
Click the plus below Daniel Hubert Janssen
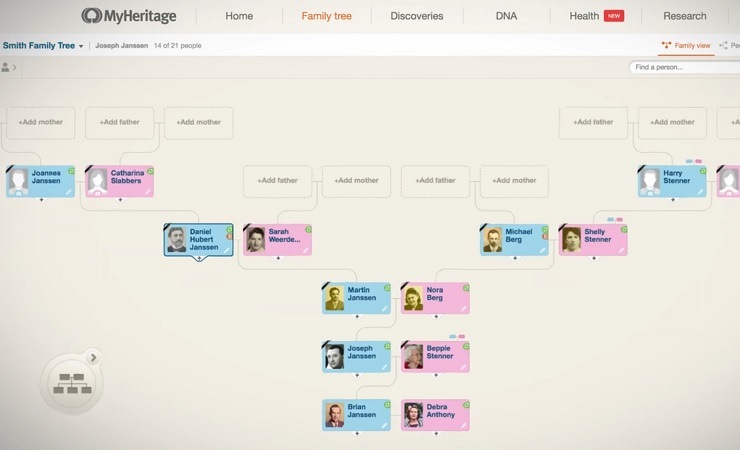tap(200, 258)
